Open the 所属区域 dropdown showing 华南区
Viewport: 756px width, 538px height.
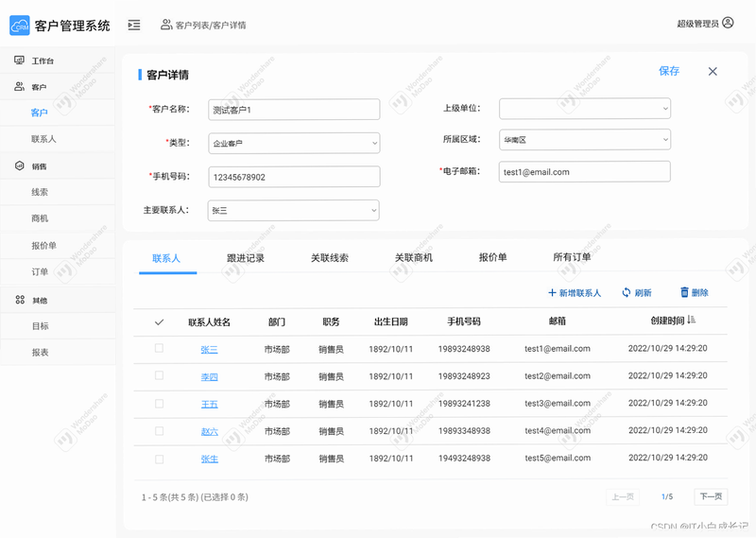[x=585, y=140]
